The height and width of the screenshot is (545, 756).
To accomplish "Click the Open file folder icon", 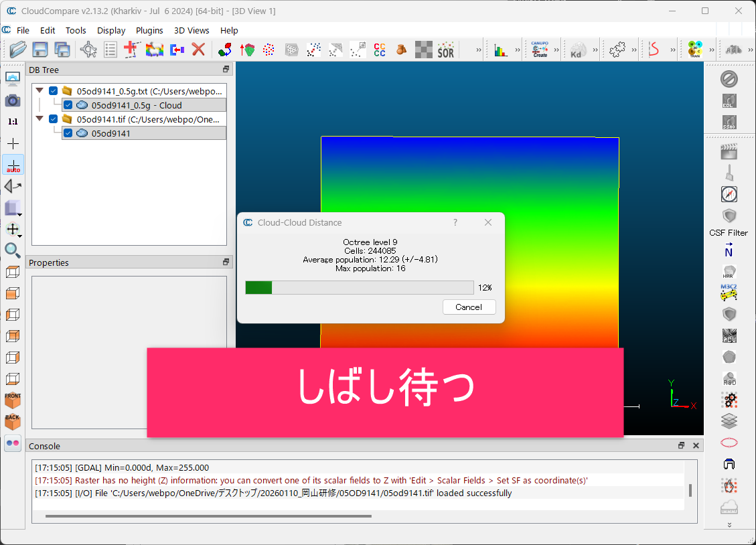I will tap(19, 50).
